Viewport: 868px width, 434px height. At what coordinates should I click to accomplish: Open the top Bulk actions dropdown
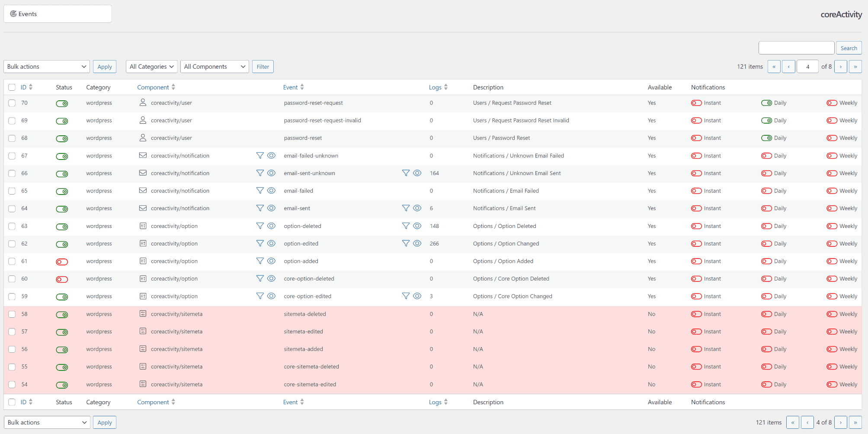coord(47,67)
